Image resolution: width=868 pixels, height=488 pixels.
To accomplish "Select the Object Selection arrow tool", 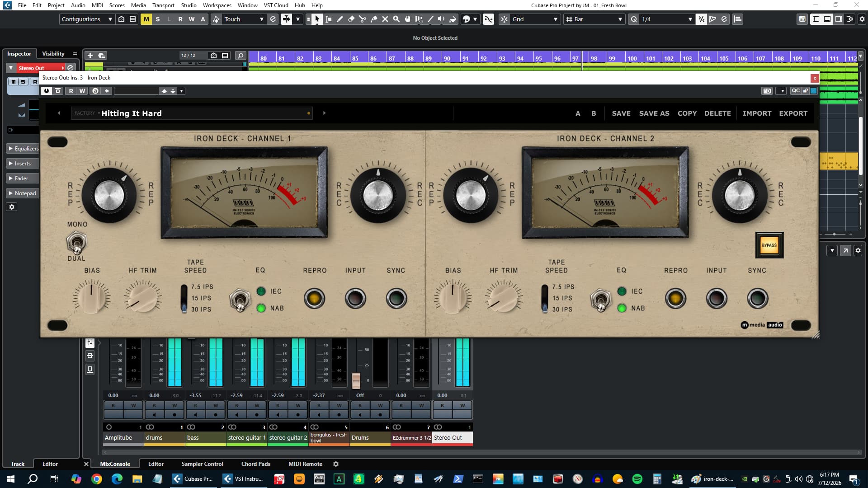I will tap(317, 19).
